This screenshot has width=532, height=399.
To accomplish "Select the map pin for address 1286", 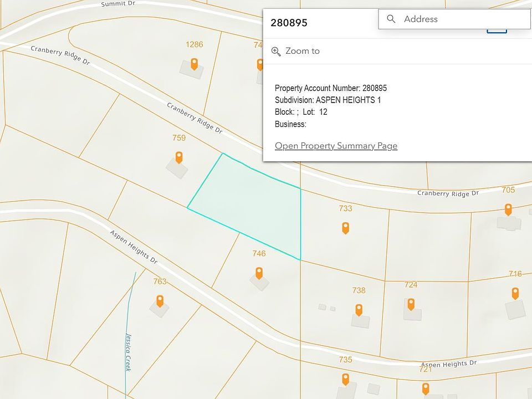I will [194, 64].
